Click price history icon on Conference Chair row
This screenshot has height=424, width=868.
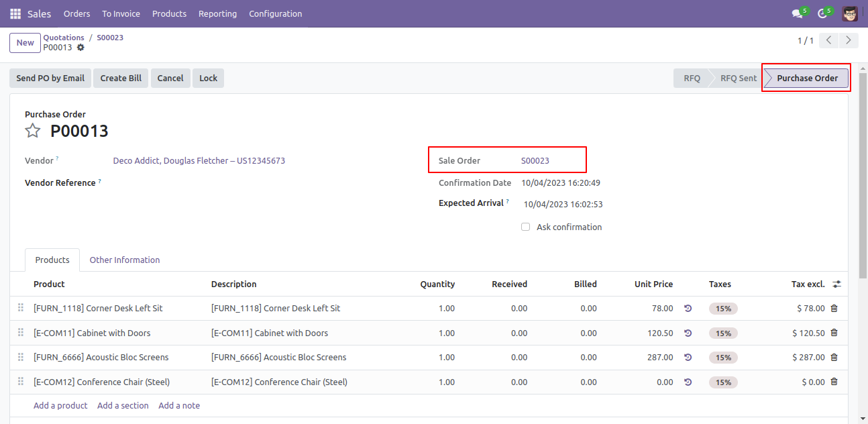click(688, 382)
